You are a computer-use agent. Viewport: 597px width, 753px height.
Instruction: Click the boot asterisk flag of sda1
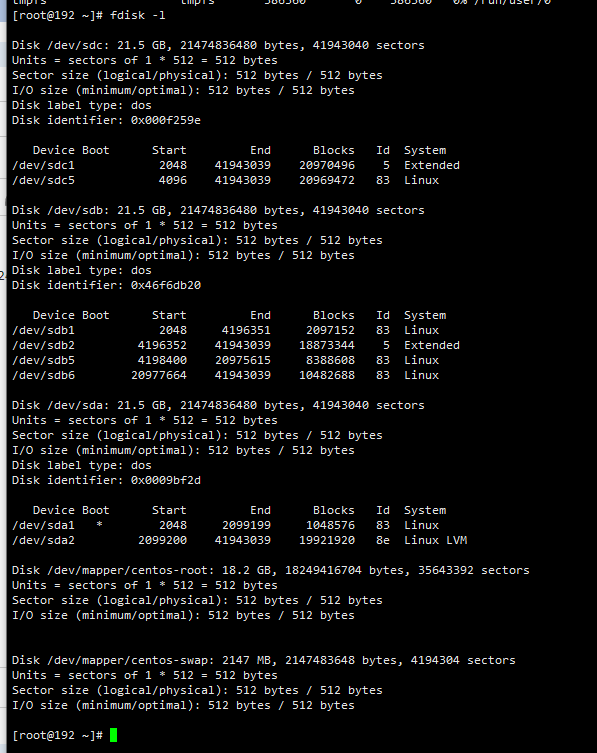coord(99,524)
